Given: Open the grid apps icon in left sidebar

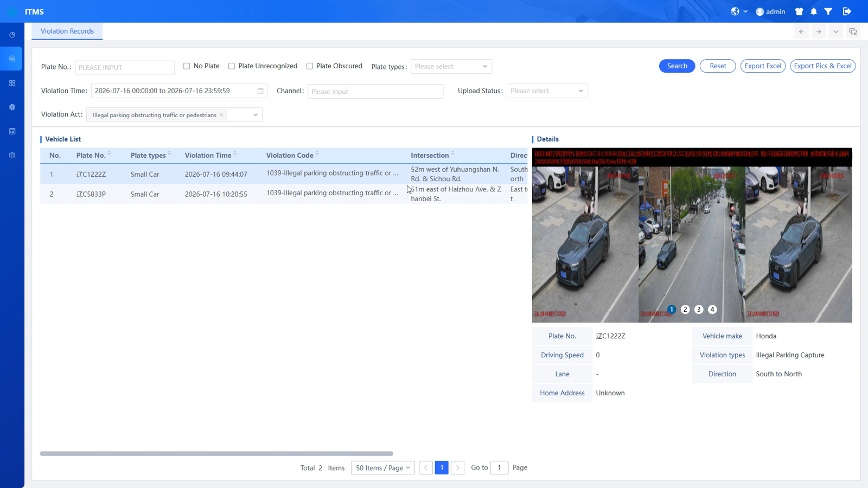Looking at the screenshot, I should click(12, 83).
